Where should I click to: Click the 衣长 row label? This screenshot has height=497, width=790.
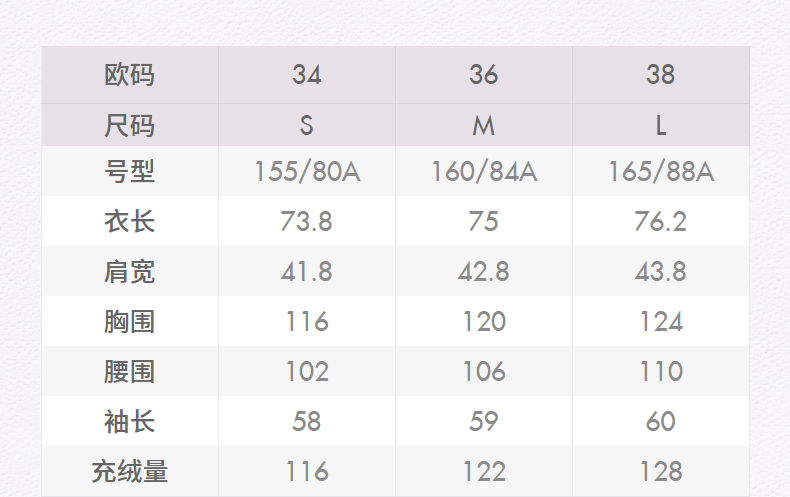pyautogui.click(x=130, y=221)
